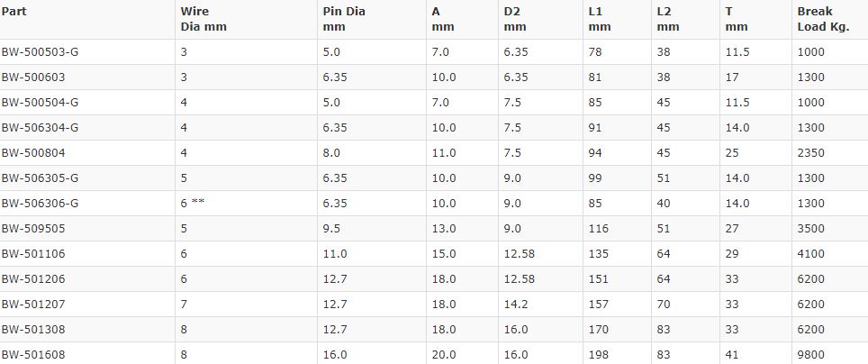Click part BW-501207
This screenshot has width=868, height=364.
33,305
